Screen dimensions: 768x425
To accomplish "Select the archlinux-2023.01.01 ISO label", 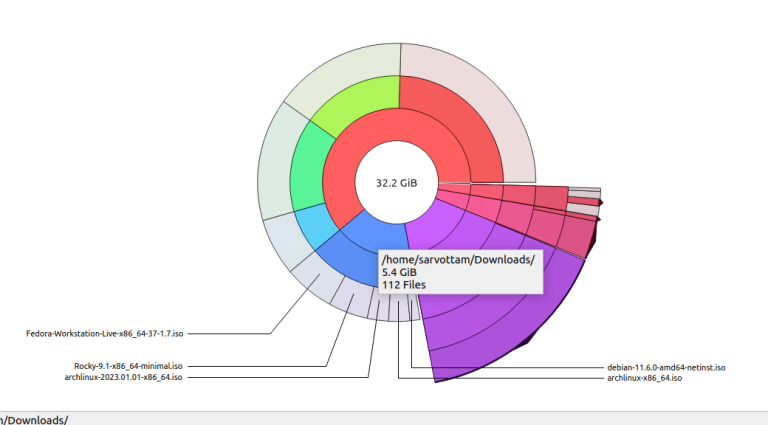I will (116, 377).
